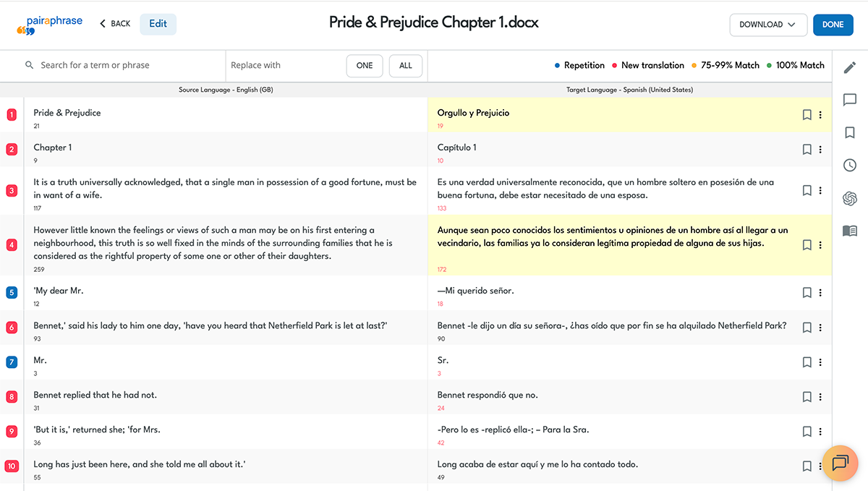
Task: Click inside the 'Replace with' input field
Action: [x=282, y=65]
